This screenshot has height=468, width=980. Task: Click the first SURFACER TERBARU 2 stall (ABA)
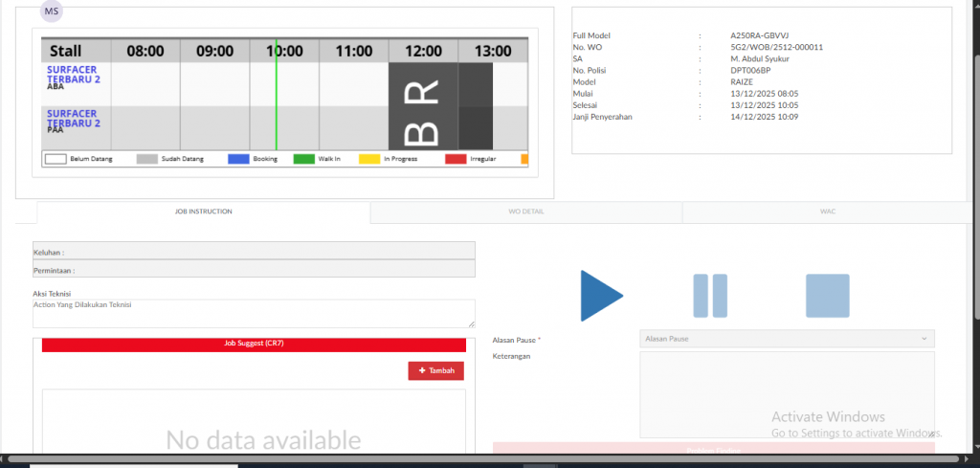(75, 76)
